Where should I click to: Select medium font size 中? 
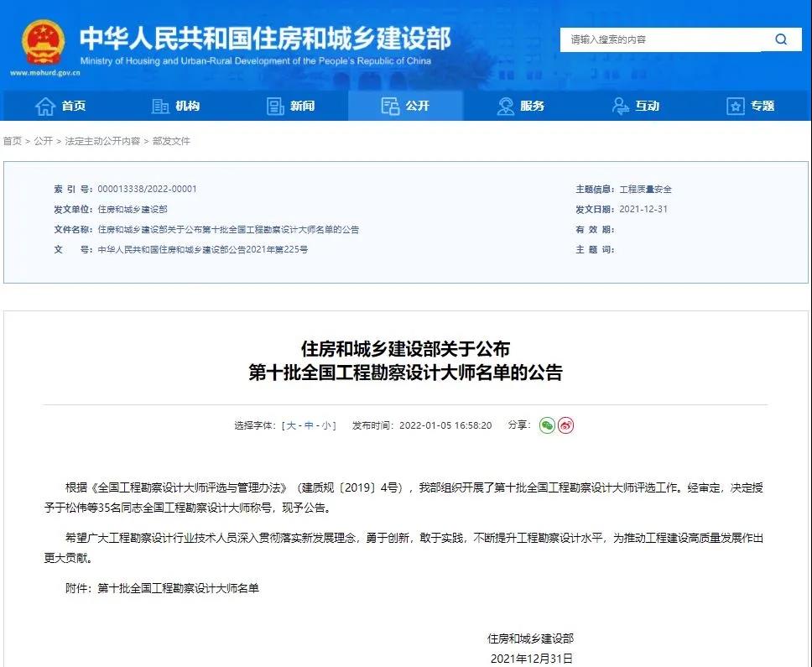310,425
